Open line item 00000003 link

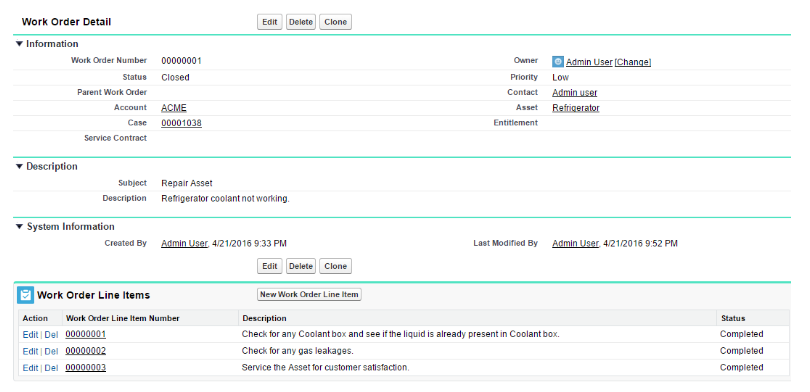[86, 367]
